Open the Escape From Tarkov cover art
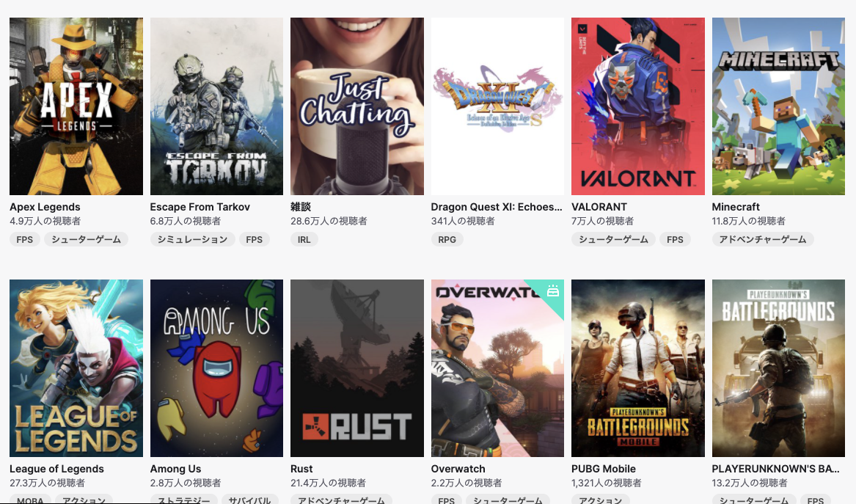This screenshot has height=504, width=856. point(216,106)
